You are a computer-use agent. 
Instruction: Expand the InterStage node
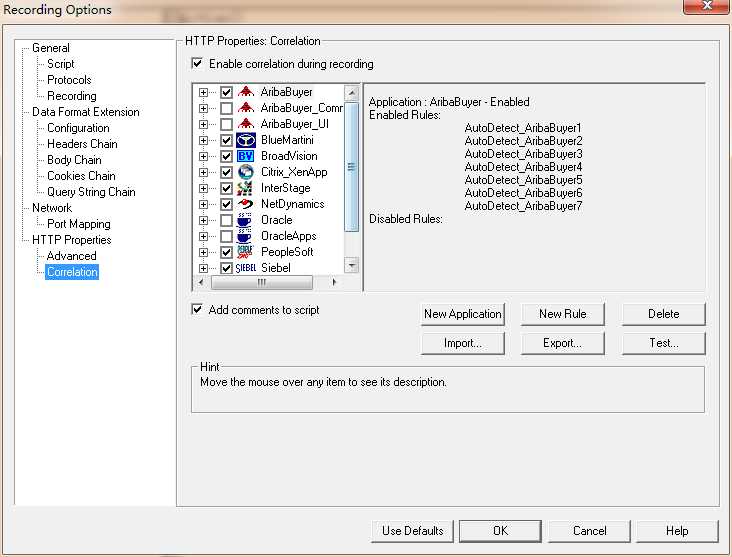pos(203,188)
